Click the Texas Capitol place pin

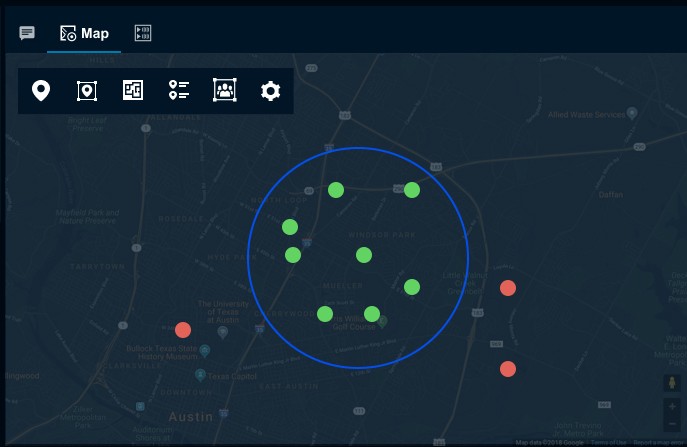200,375
